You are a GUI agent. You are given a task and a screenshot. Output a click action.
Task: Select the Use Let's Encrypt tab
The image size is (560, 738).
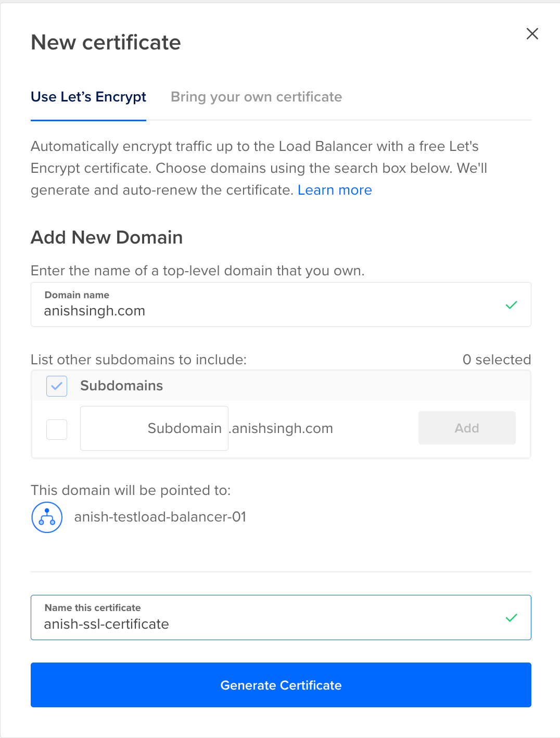88,97
